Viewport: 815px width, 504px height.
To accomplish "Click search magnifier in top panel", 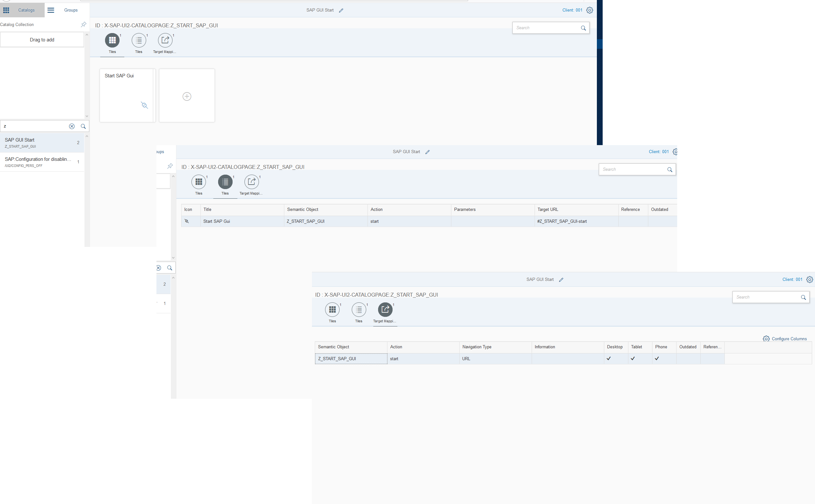I will 583,28.
